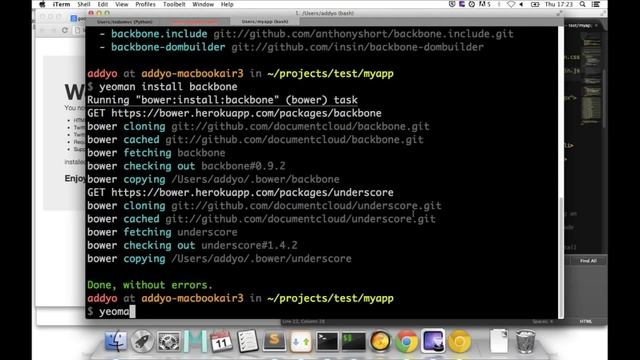
Task: Open the Profiles menu
Action: pos(145,4)
